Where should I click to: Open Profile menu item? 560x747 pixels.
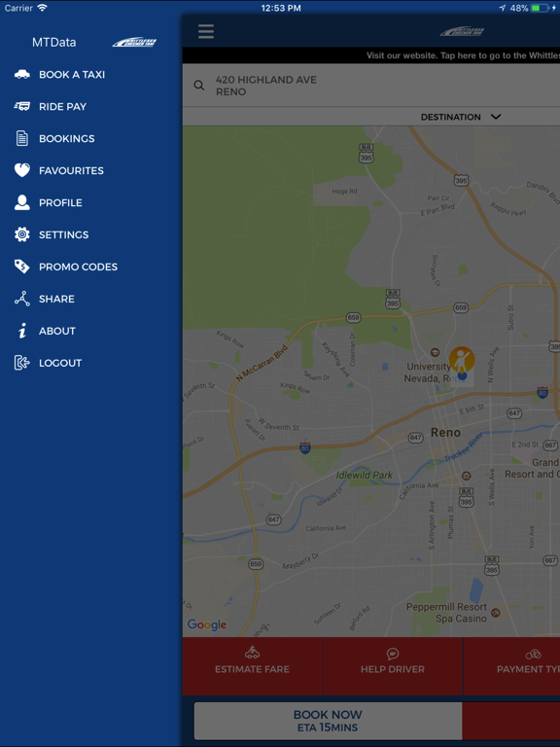90,202
